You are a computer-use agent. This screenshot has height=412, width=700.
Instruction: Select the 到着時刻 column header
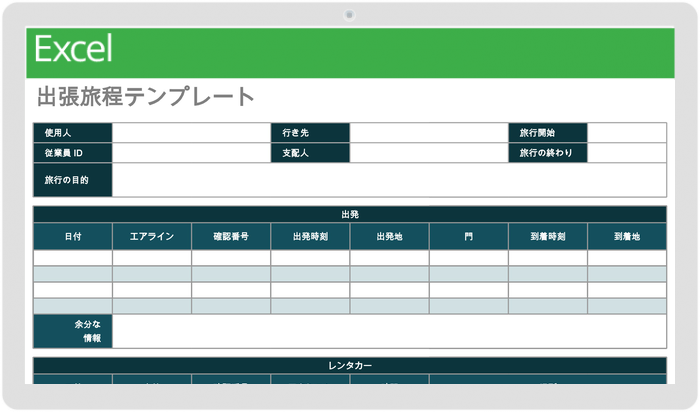pos(547,237)
